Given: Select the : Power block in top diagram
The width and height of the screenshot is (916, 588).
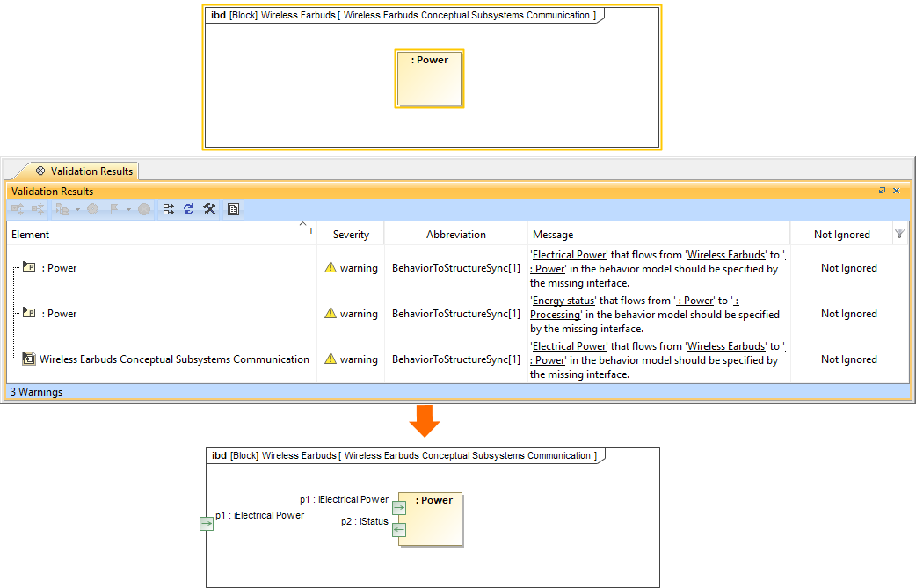Looking at the screenshot, I should (x=429, y=79).
